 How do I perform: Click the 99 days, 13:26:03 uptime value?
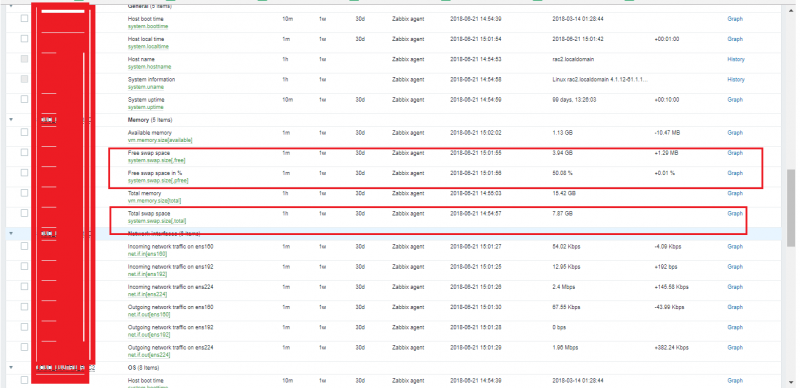pyautogui.click(x=574, y=100)
